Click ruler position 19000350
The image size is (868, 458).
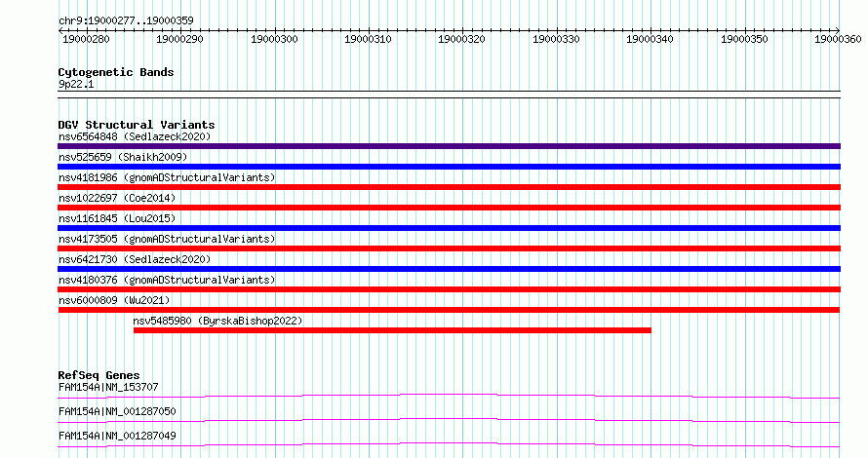click(x=744, y=39)
